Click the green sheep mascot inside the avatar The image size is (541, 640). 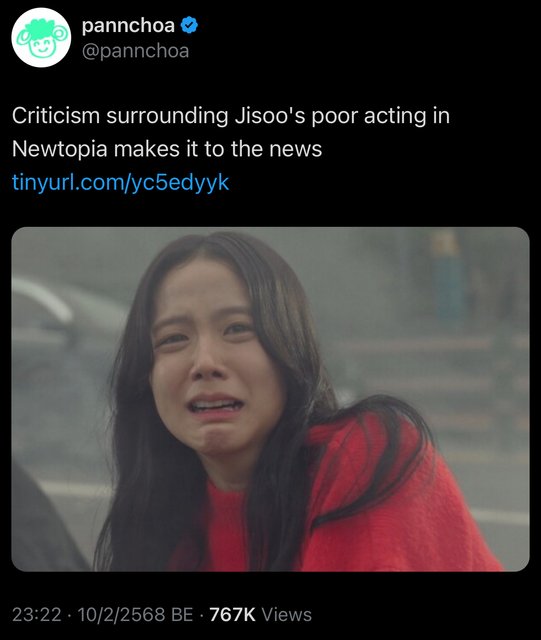(x=41, y=37)
